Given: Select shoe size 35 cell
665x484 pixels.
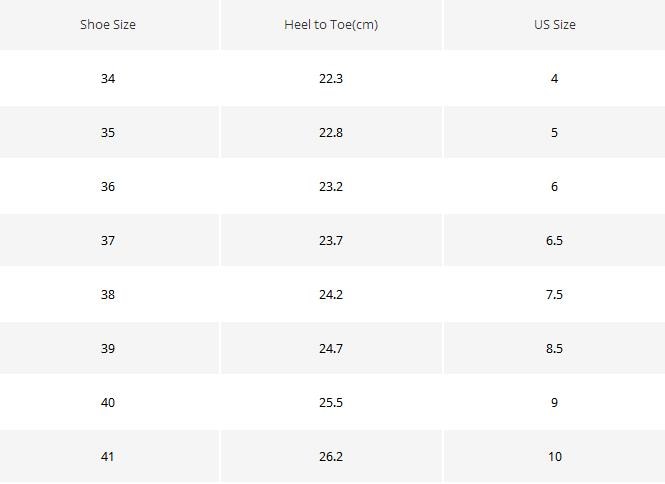Looking at the screenshot, I should 108,132.
